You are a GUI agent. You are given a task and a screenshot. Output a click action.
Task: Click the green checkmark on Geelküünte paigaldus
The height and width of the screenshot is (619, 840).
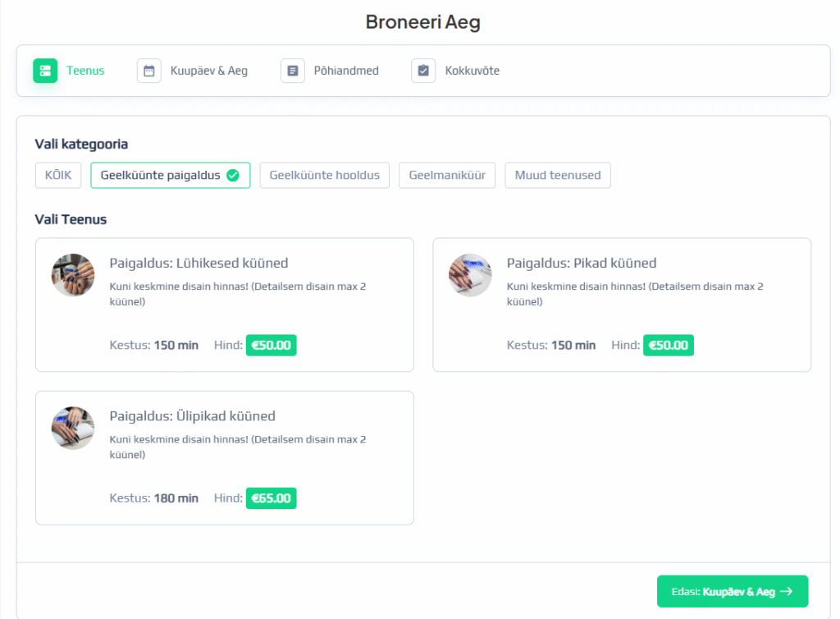(x=233, y=175)
